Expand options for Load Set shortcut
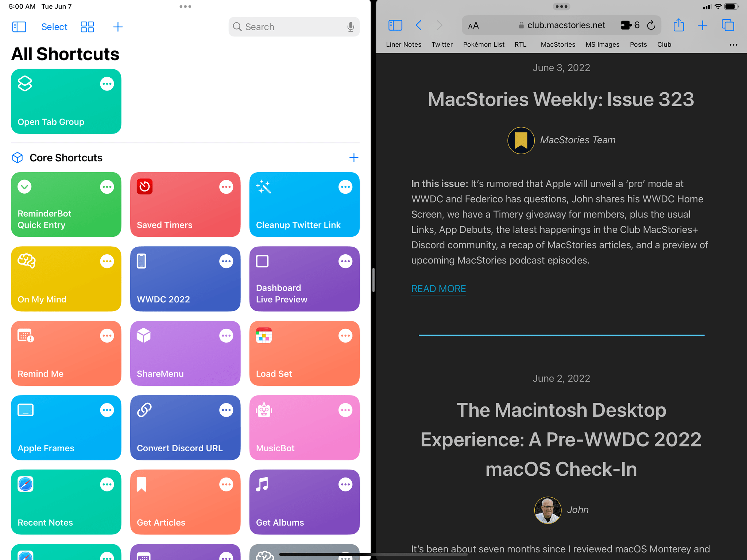This screenshot has height=560, width=747. point(345,336)
